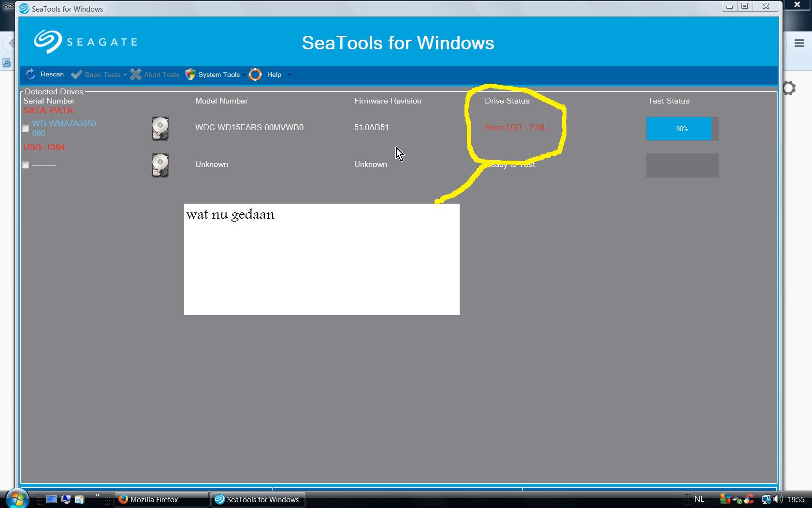Expand the System Tools dropdown arrow

coord(244,75)
